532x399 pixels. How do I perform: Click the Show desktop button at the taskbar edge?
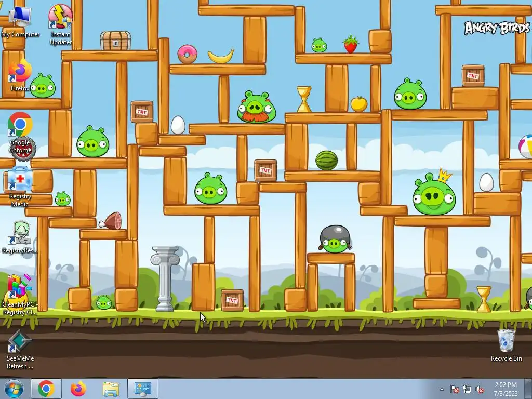(x=528, y=389)
